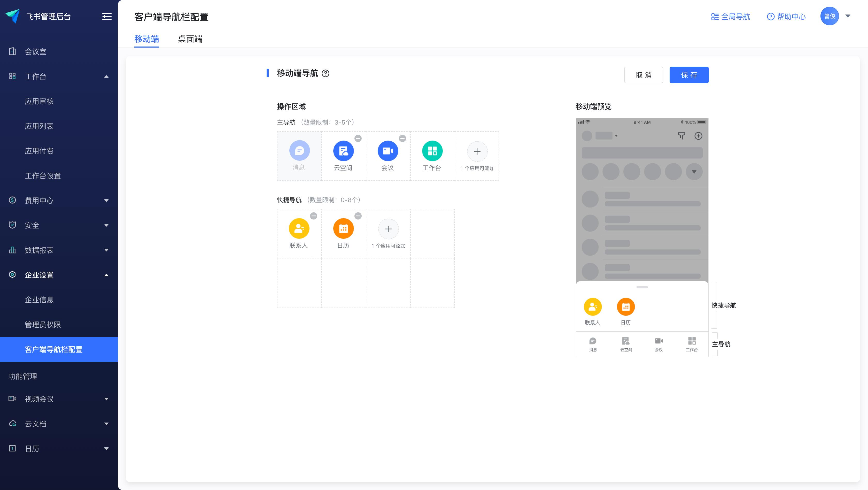
Task: Remove 联系人 from quick navigation
Action: click(x=313, y=216)
